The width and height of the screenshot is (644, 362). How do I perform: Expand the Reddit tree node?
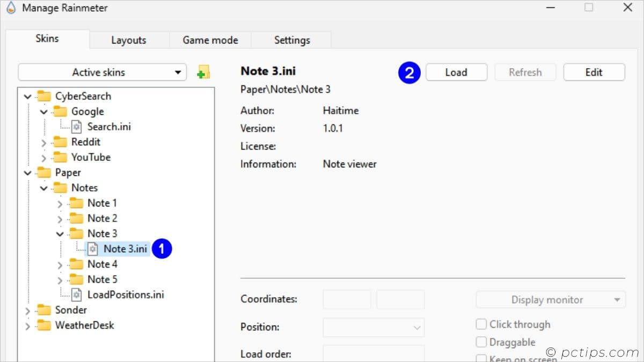tap(44, 143)
